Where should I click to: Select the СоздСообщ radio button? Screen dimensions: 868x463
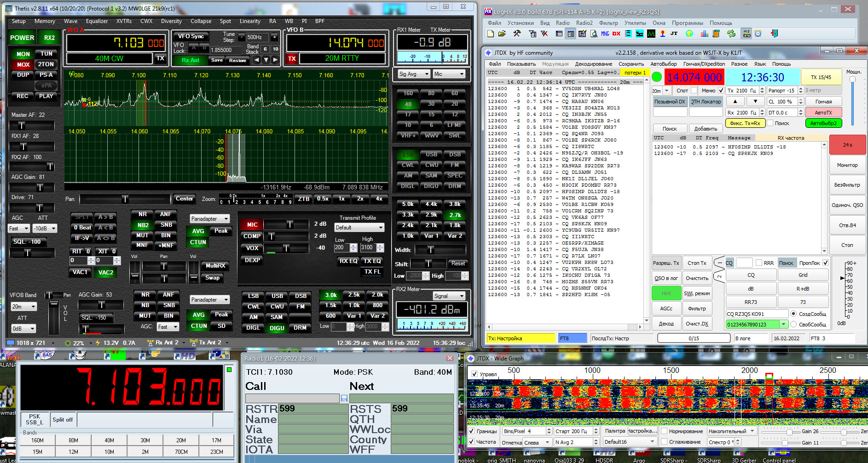(x=793, y=314)
